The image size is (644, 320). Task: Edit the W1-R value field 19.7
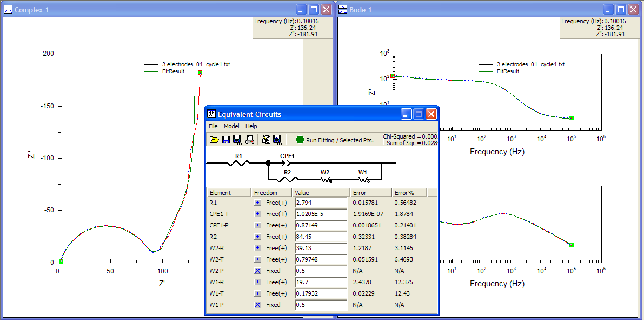coord(321,282)
